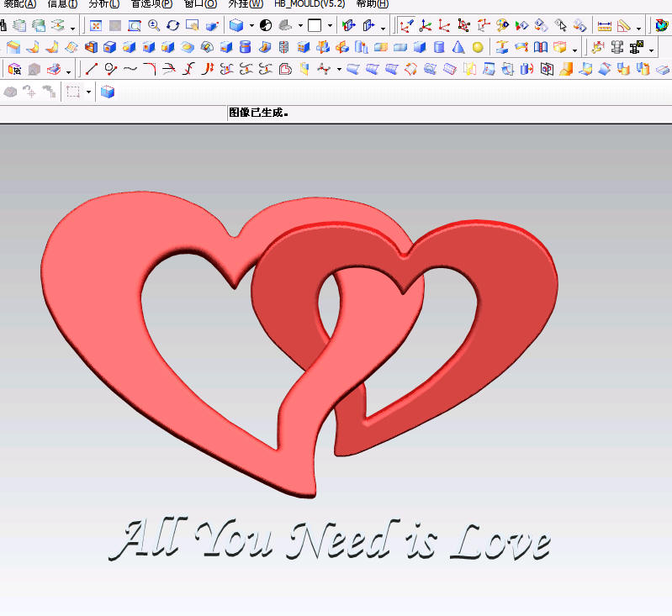Insert a Block primitive
672x616 pixels.
click(420, 47)
